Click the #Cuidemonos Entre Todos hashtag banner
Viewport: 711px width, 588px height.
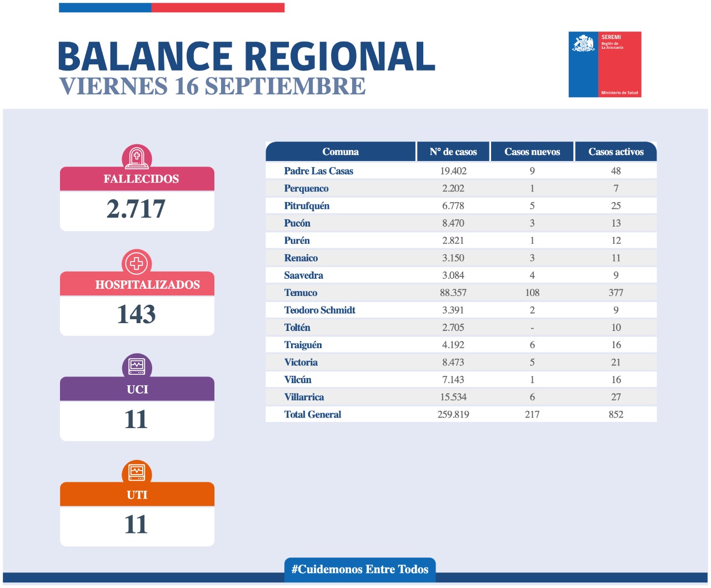click(x=360, y=569)
